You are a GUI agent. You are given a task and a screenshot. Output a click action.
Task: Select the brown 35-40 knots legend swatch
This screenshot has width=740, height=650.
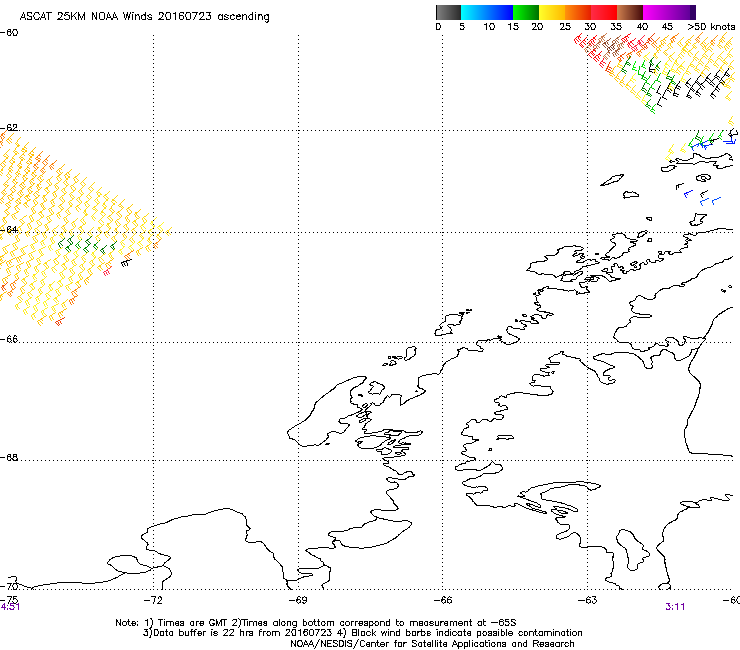click(630, 12)
